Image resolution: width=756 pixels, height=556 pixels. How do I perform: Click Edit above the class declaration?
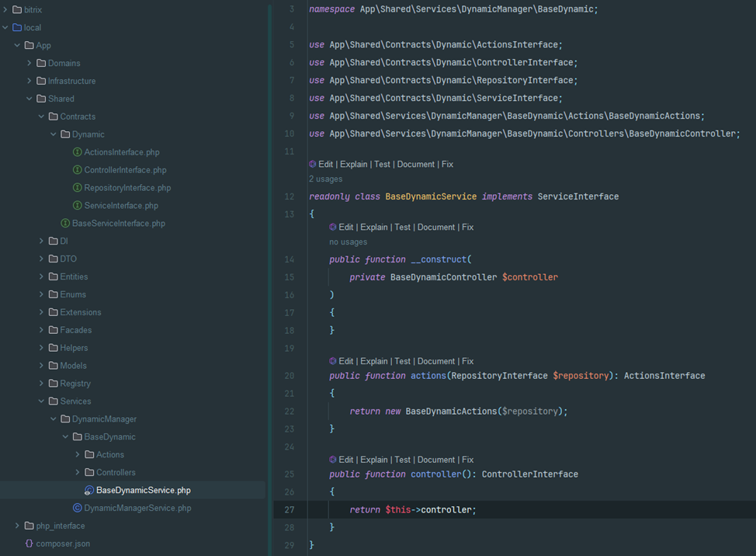point(325,165)
